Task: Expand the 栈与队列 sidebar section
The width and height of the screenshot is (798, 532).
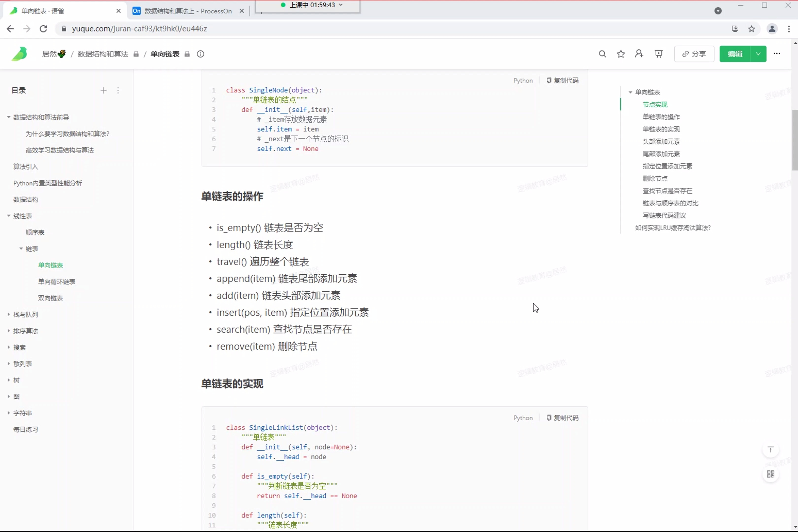Action: pos(9,315)
